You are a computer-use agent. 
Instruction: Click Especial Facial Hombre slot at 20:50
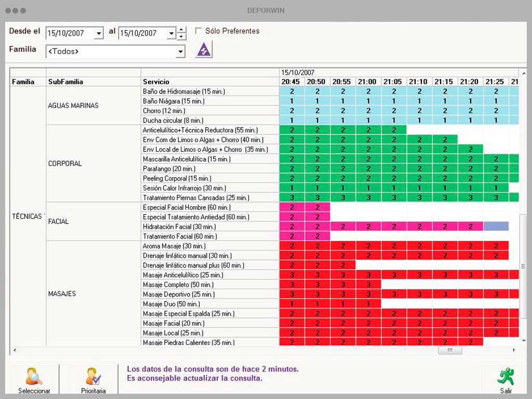pyautogui.click(x=317, y=207)
